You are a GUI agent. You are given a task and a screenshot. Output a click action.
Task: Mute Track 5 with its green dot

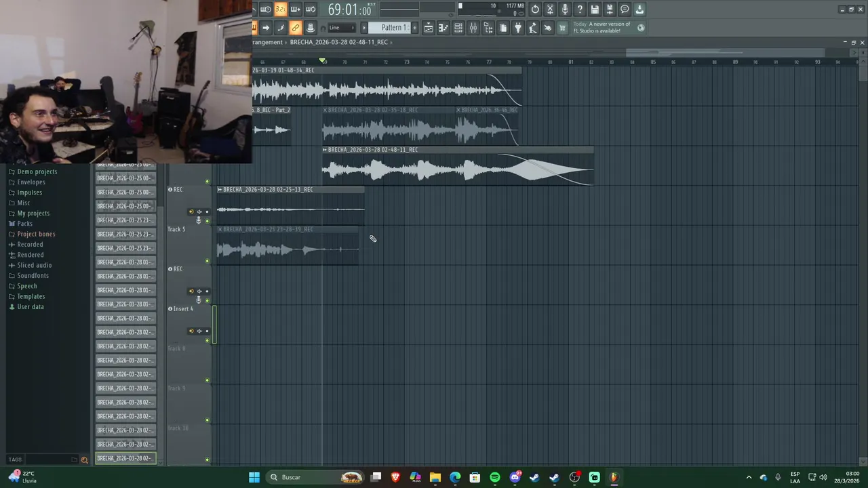pos(208,261)
